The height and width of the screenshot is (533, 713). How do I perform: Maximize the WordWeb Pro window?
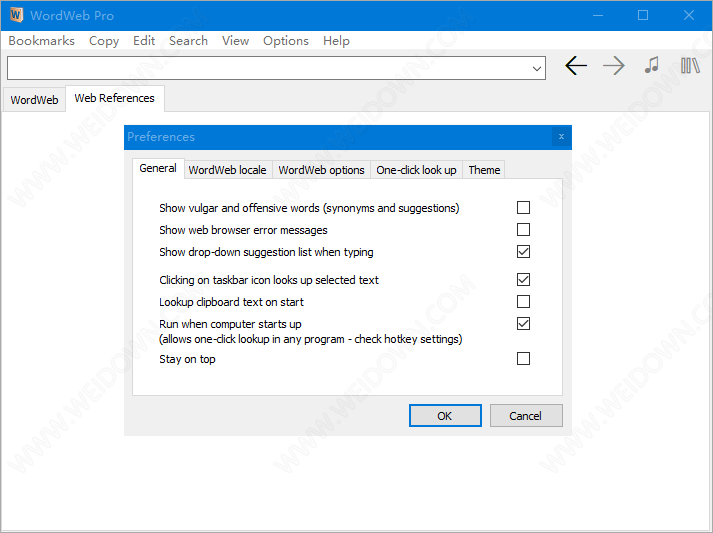[643, 15]
